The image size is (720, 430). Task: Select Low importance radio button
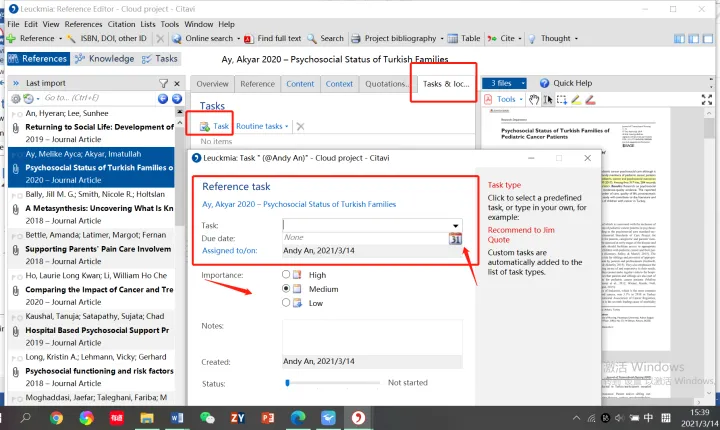[x=286, y=302]
